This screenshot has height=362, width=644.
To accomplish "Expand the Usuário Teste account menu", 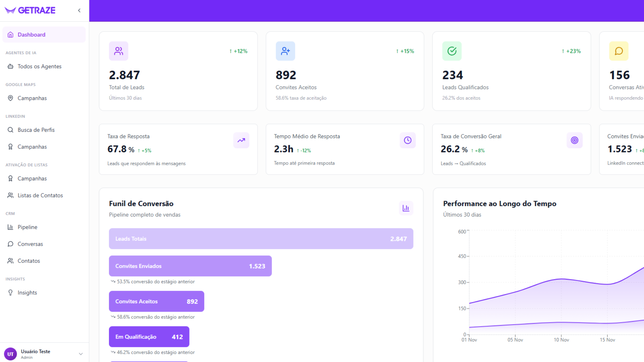I will tap(80, 354).
